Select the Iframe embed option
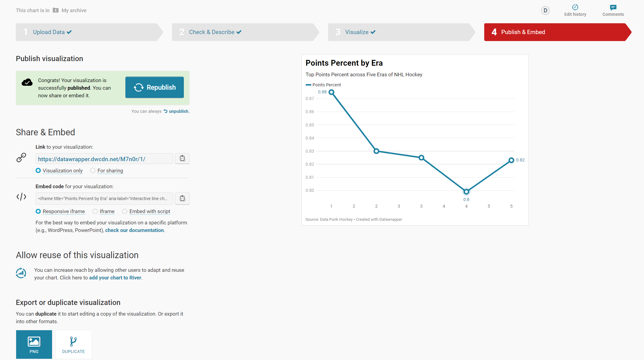 [95, 211]
